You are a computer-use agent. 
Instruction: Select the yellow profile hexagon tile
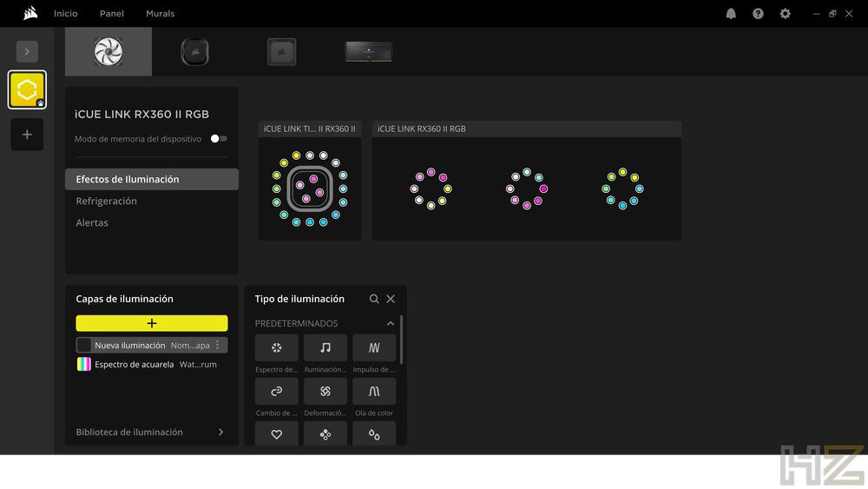27,89
